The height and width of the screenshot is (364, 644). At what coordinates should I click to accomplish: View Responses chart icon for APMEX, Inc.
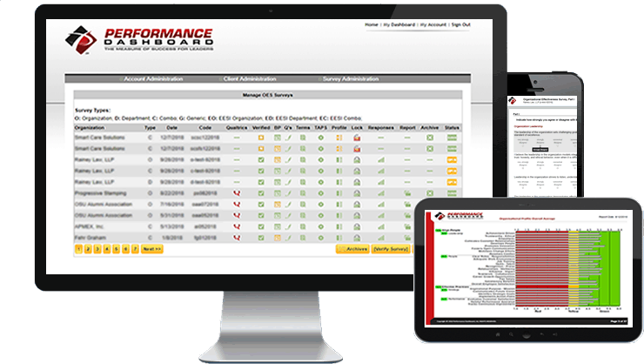click(x=381, y=226)
